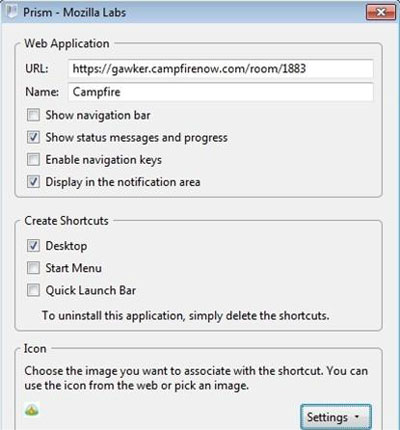Screen dimensions: 400x430
Task: Close the Prism dialog window
Action: [x=381, y=12]
